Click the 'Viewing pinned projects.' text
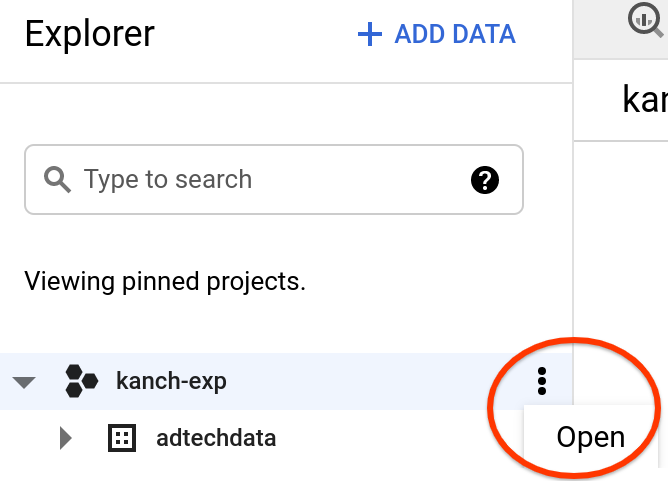Viewport: 671px width, 481px height. 164,281
